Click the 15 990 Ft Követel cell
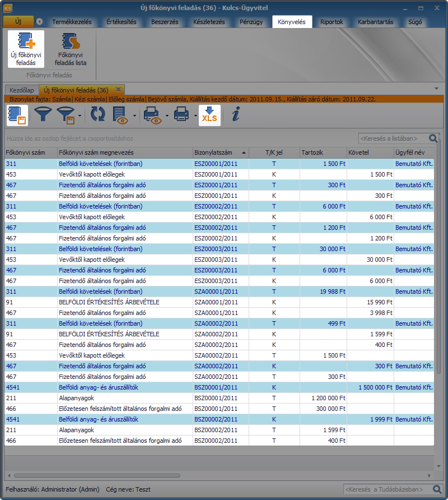This screenshot has height=500, width=448. (x=370, y=302)
